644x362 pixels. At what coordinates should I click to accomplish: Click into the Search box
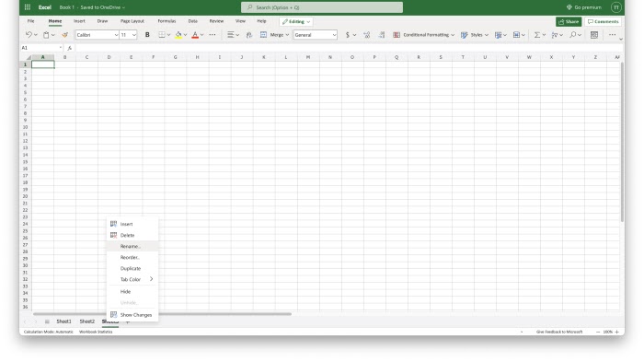[x=322, y=7]
